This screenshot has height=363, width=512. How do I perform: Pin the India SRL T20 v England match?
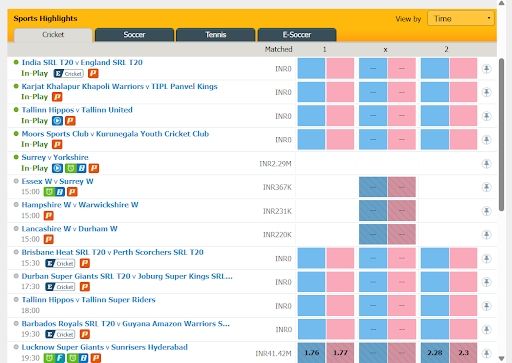pyautogui.click(x=486, y=69)
